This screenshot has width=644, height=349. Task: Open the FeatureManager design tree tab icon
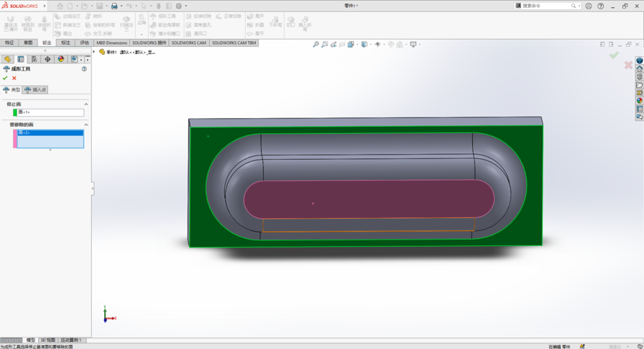(x=7, y=59)
